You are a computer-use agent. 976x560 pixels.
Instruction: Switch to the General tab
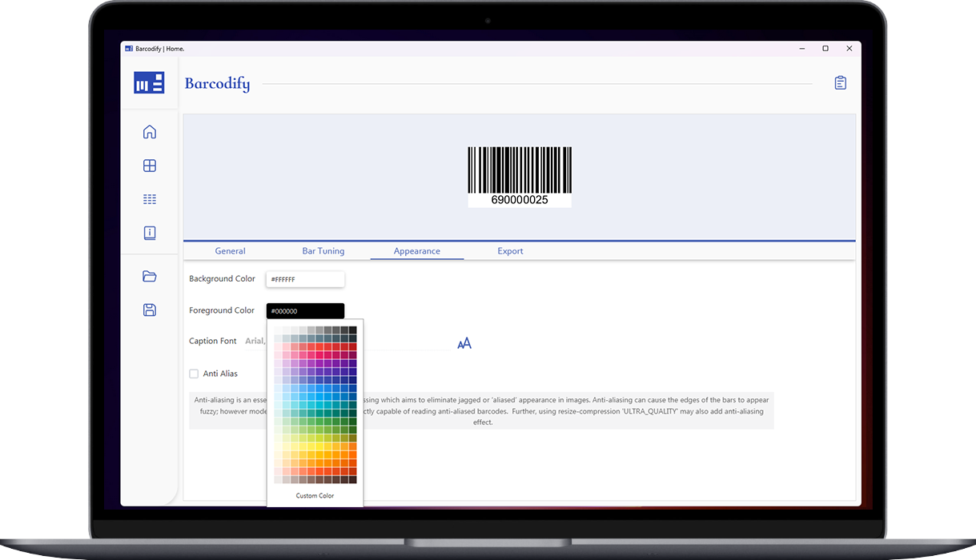(x=230, y=250)
